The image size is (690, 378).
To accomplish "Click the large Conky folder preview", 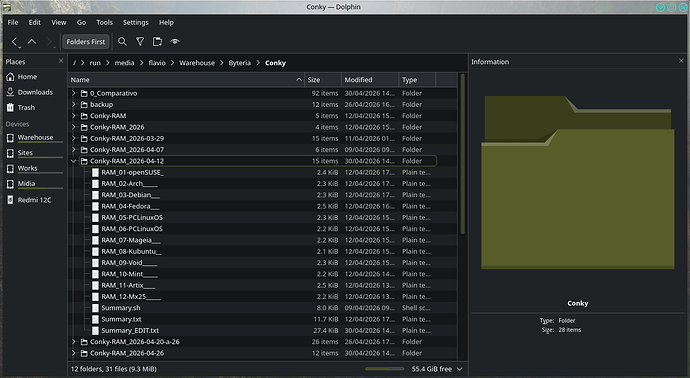I will pyautogui.click(x=577, y=182).
